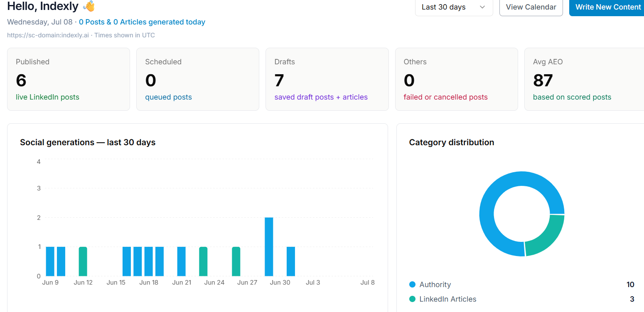Click the blue bar right of Jun 30

[x=291, y=261]
